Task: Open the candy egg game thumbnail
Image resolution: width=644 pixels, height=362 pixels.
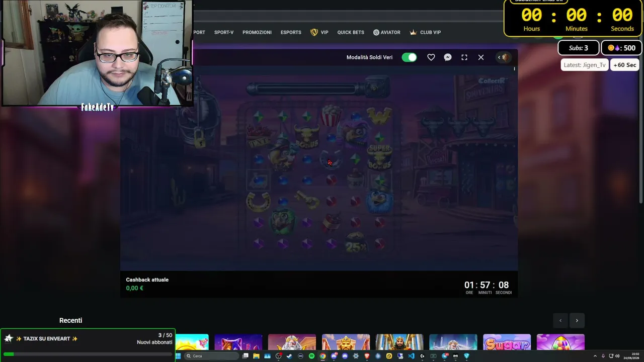Action: (x=560, y=342)
